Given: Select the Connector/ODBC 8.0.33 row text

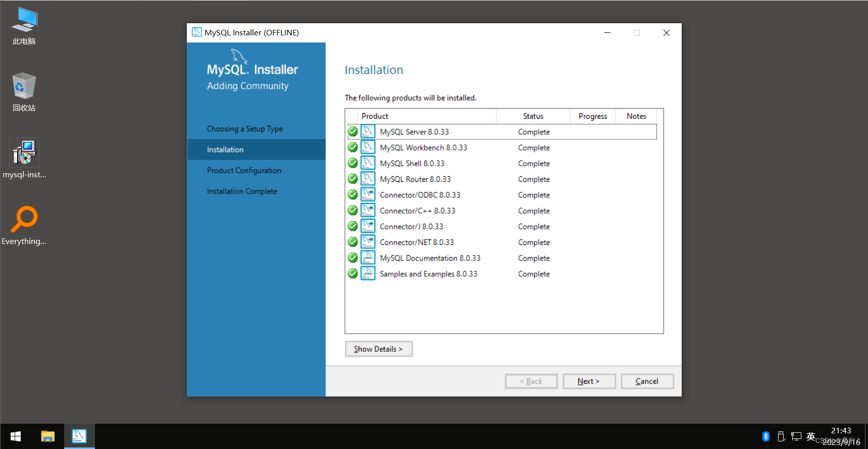Looking at the screenshot, I should click(420, 195).
